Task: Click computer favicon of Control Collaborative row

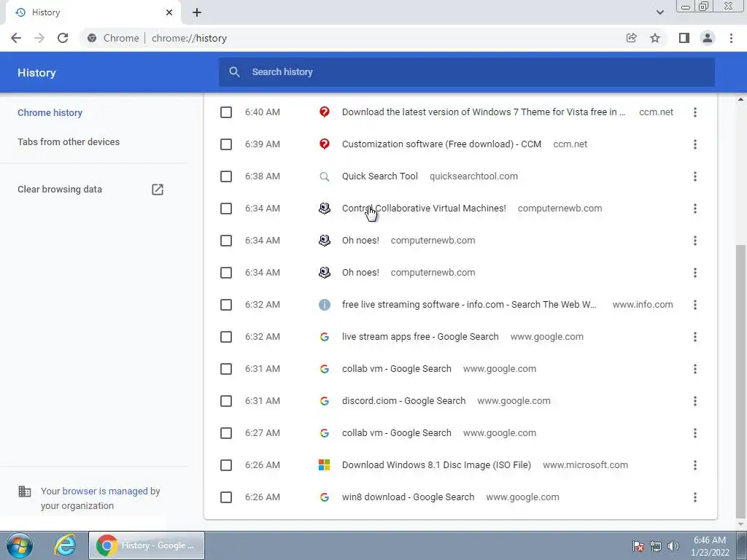Action: [x=325, y=209]
